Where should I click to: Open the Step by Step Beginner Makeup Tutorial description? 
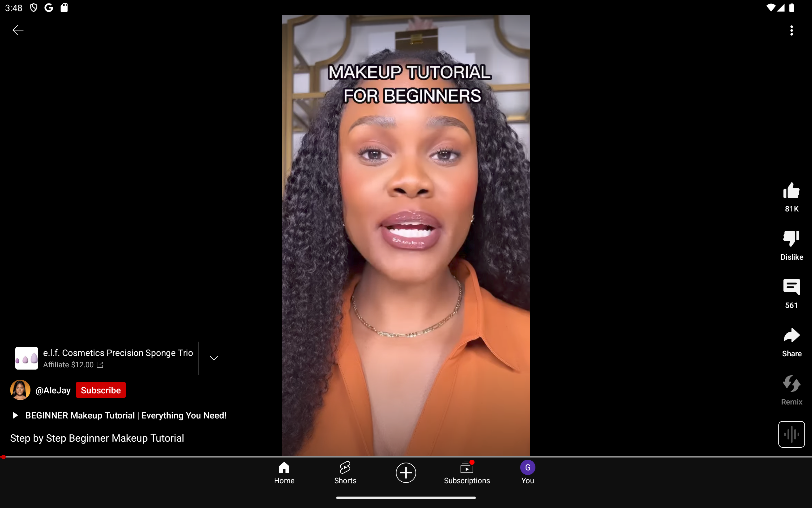click(97, 438)
